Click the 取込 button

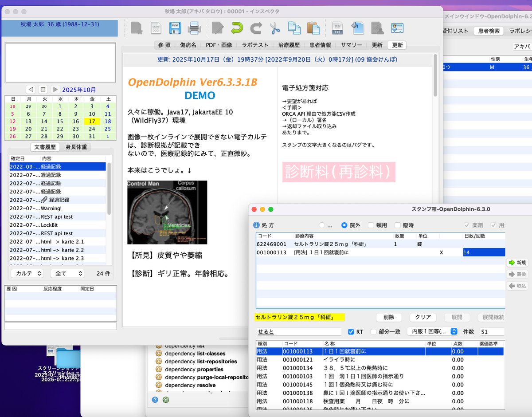click(x=517, y=286)
